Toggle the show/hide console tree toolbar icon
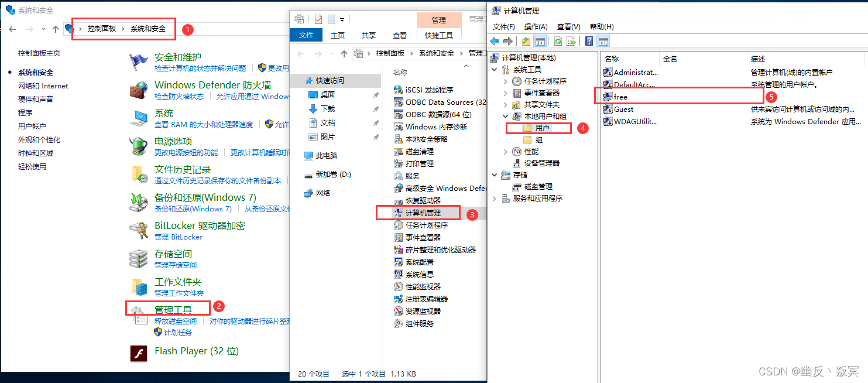The image size is (868, 383). click(x=540, y=41)
